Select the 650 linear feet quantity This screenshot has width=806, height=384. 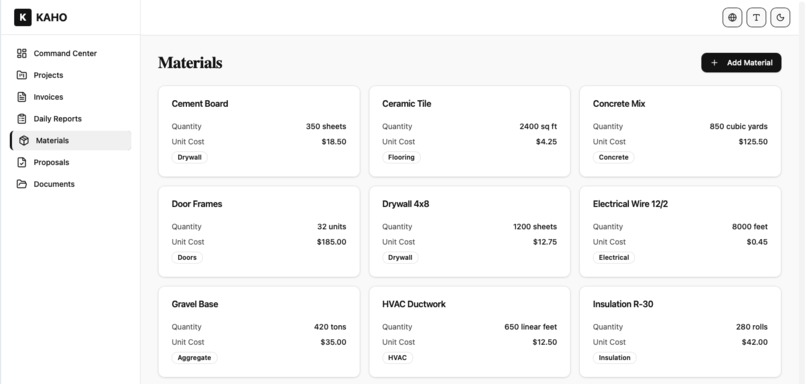click(x=530, y=327)
